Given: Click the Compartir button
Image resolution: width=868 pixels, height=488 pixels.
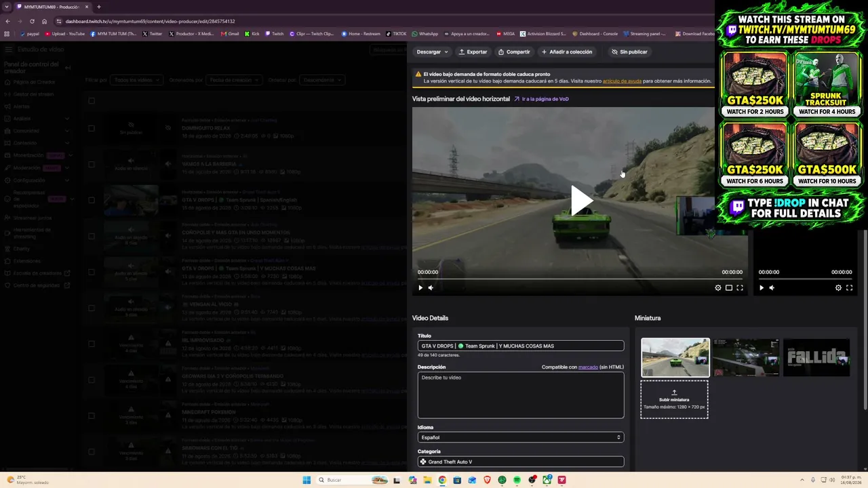Looking at the screenshot, I should 514,52.
